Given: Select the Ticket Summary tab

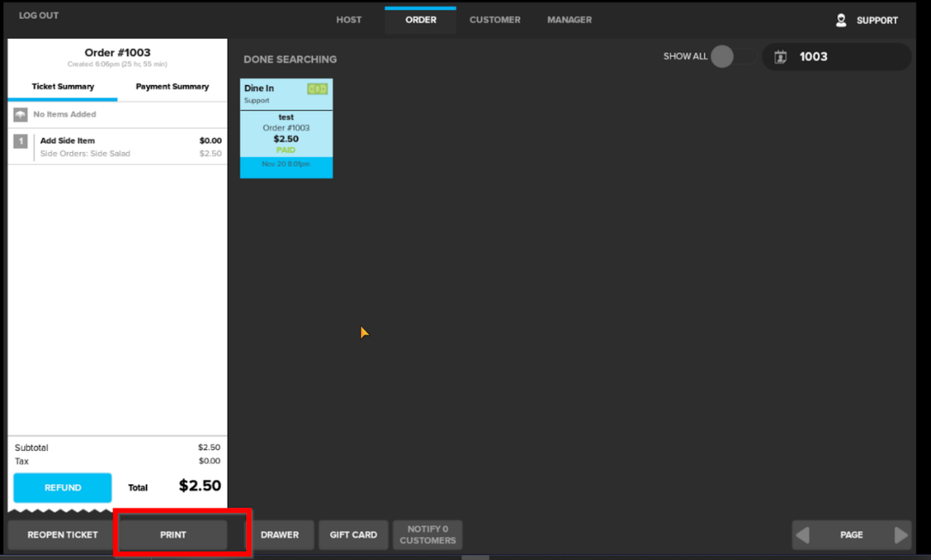Looking at the screenshot, I should (63, 87).
